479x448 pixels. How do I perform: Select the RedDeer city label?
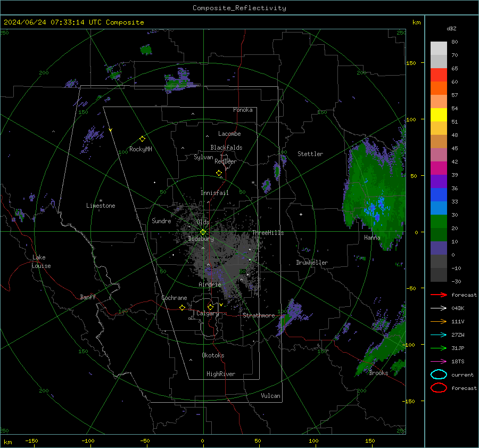click(226, 161)
